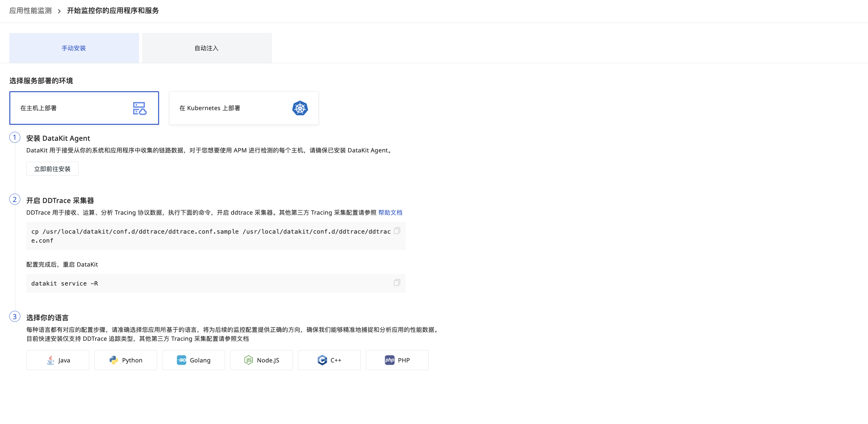Choose Node.JS as the language

261,360
